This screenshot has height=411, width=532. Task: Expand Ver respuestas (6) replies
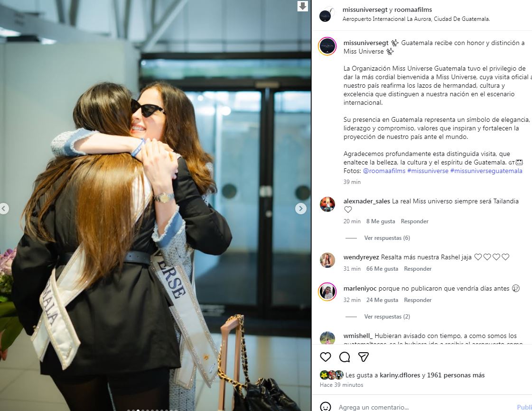coord(387,238)
